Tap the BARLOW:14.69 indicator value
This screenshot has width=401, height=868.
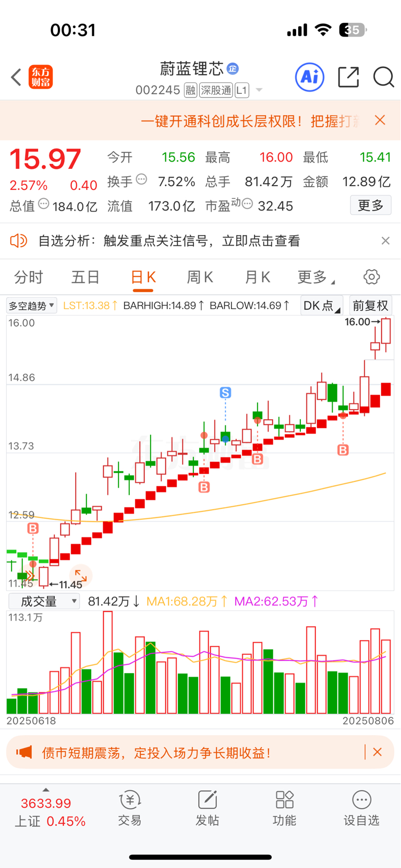[250, 305]
